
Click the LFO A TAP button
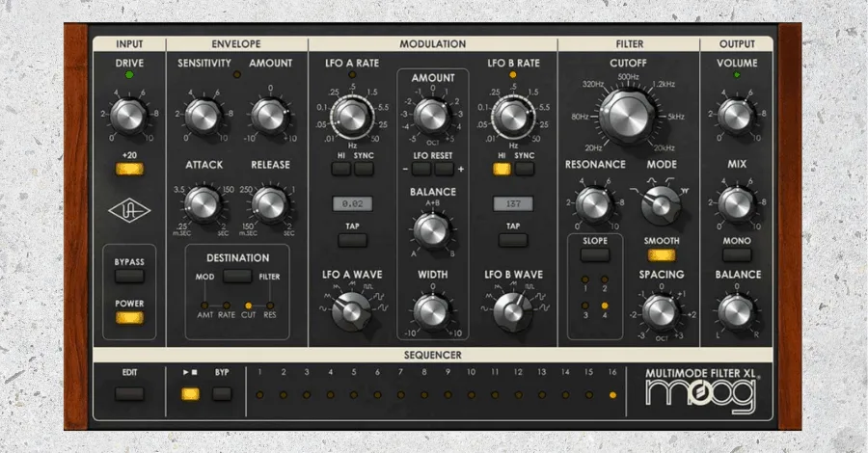click(353, 240)
